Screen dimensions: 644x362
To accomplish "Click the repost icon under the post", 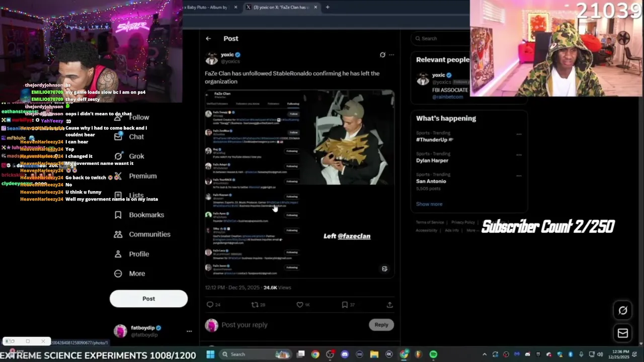I will coord(255,305).
